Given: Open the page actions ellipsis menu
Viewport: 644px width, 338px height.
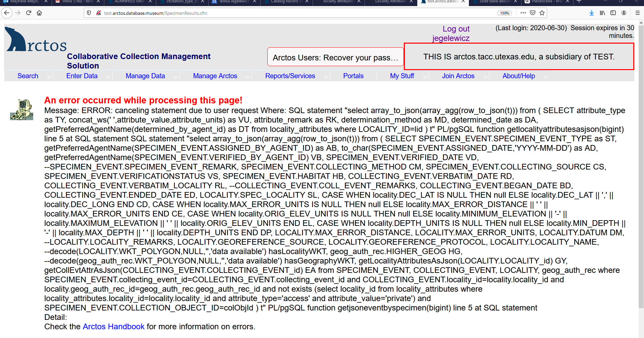Looking at the screenshot, I should [523, 13].
